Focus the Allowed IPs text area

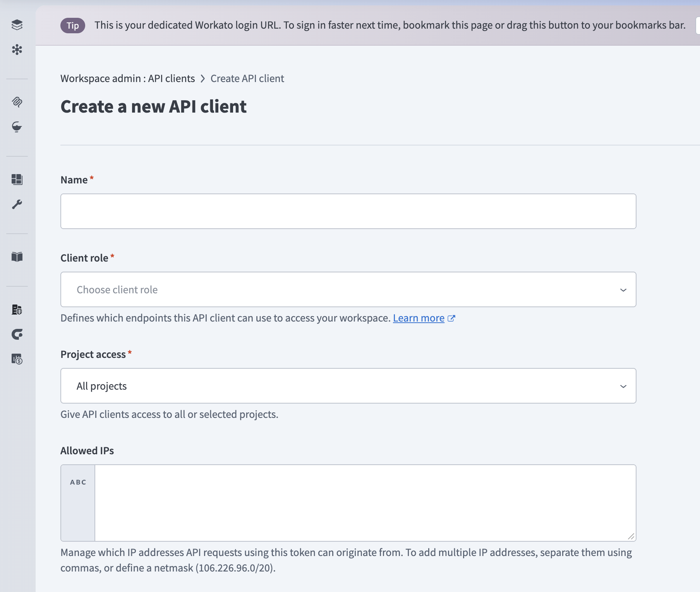pyautogui.click(x=365, y=503)
